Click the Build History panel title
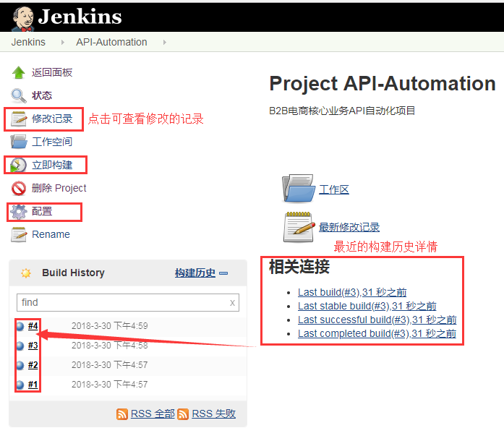 click(x=73, y=273)
